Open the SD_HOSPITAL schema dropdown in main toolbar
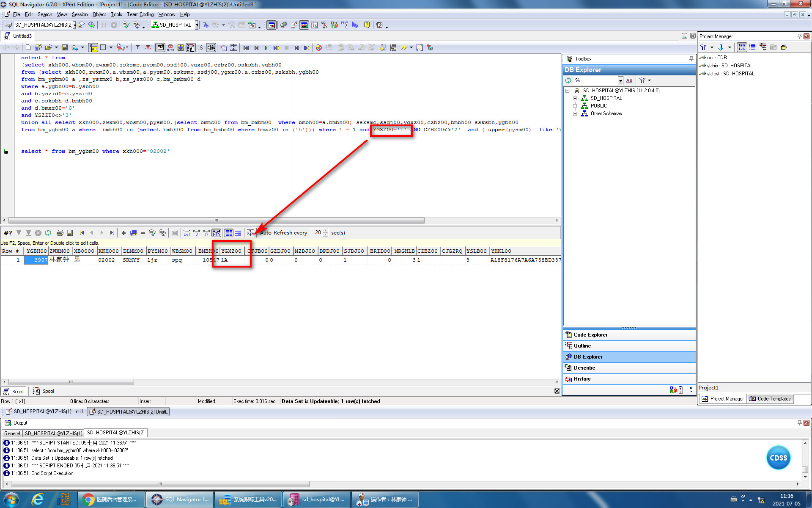 [197, 25]
